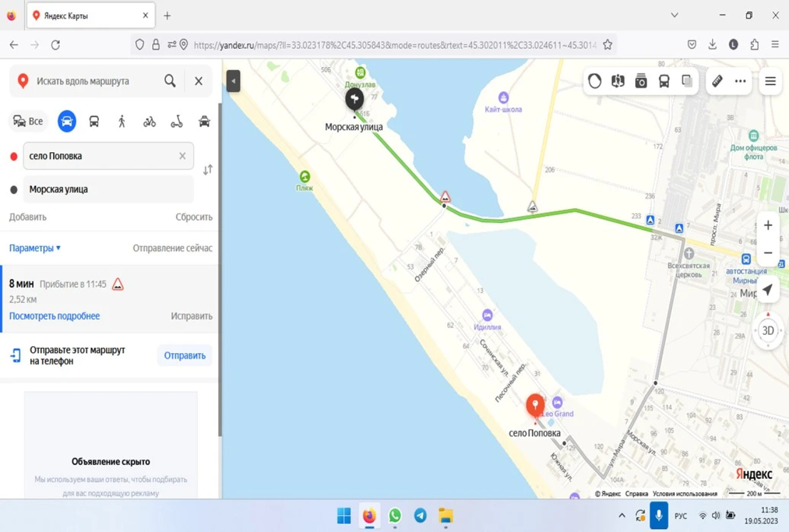Toggle the traffic layer icon on map toolbar
The height and width of the screenshot is (532, 789).
[x=594, y=81]
